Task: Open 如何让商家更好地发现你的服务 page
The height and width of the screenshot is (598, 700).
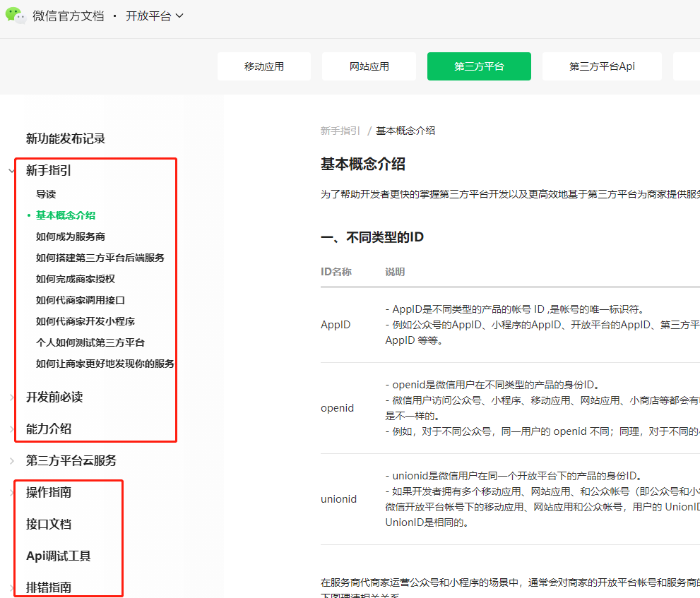Action: point(105,364)
